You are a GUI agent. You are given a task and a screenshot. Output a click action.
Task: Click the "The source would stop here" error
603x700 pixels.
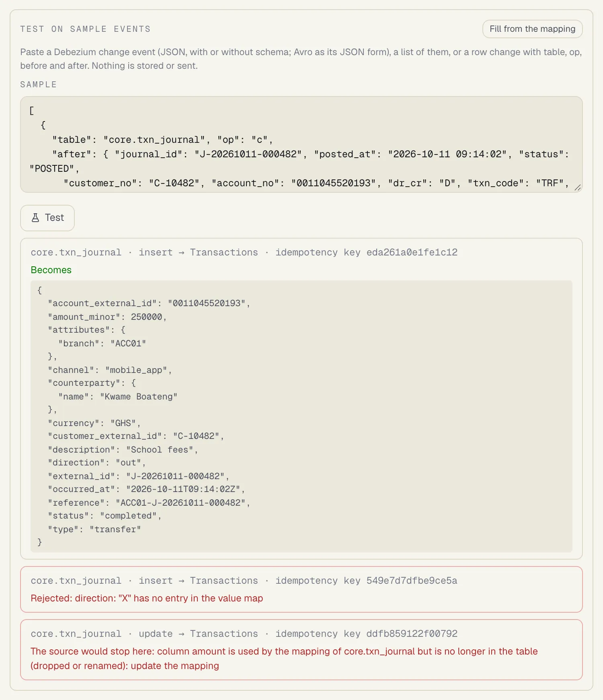[284, 659]
